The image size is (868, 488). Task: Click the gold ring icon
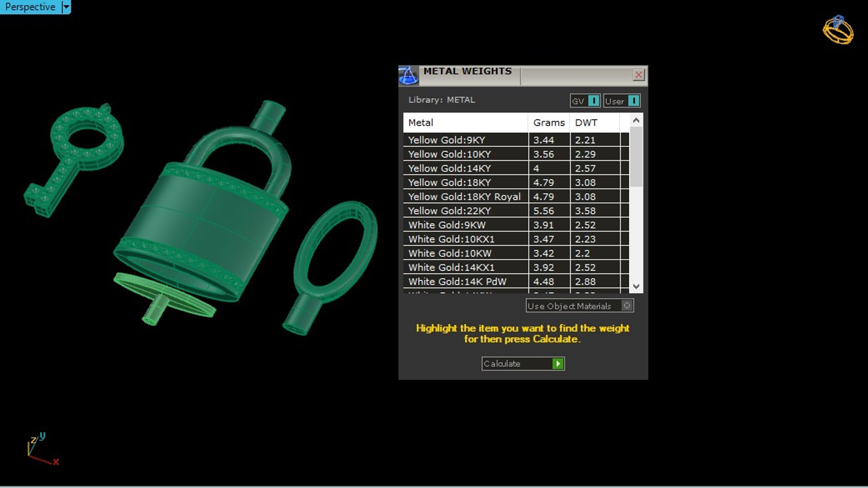838,30
